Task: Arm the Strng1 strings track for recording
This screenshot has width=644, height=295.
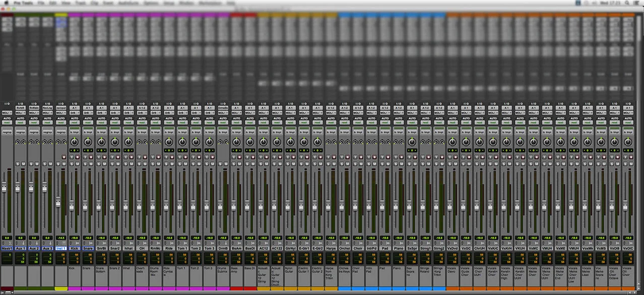Action: [429, 157]
